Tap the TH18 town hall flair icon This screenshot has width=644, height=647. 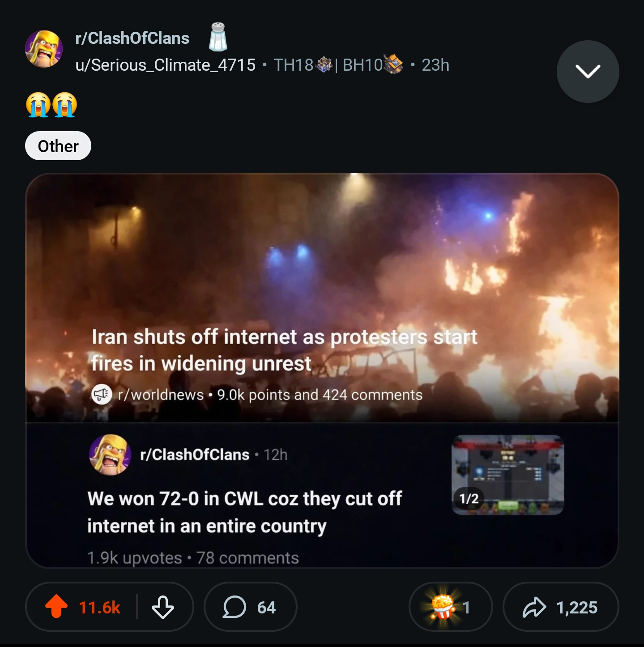pos(324,65)
